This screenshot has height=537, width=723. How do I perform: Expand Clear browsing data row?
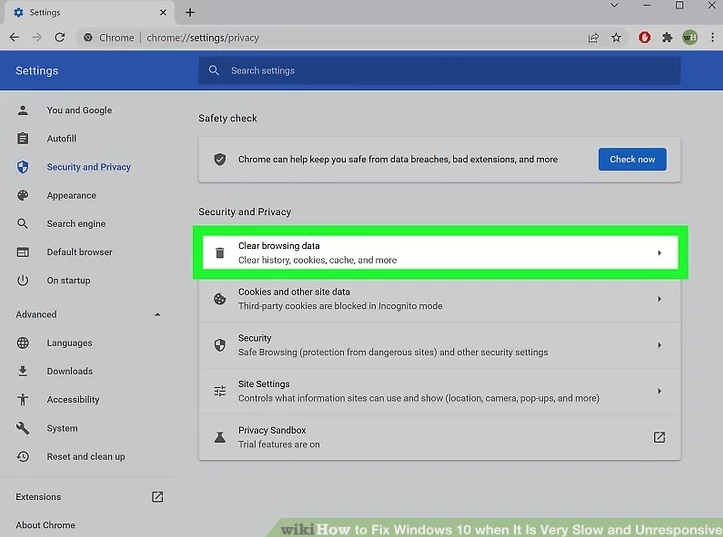pos(659,253)
